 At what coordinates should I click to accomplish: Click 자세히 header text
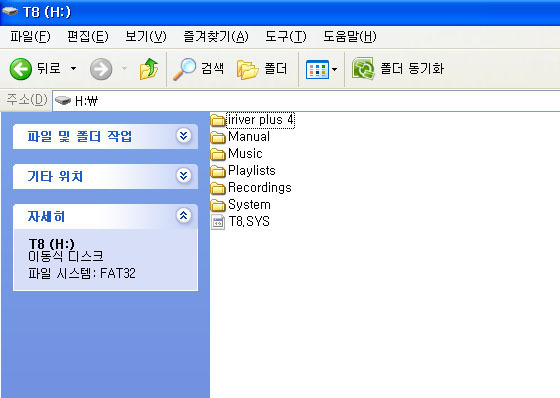coord(46,216)
